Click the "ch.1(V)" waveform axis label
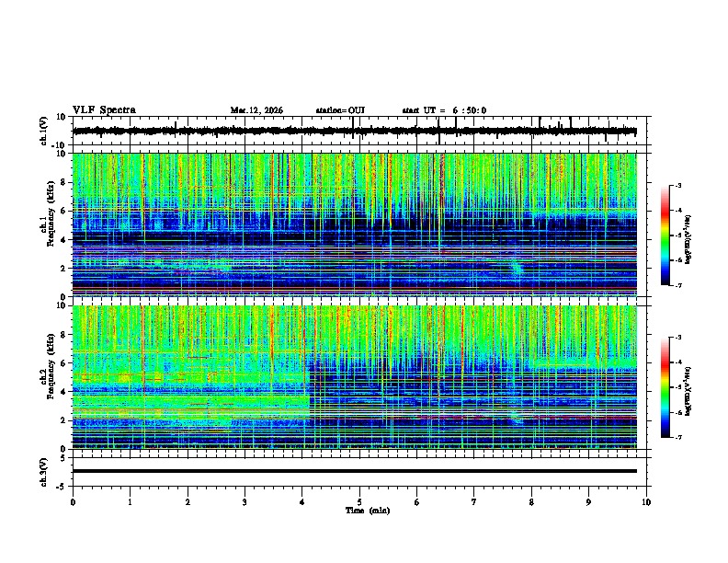The image size is (728, 563). [44, 131]
